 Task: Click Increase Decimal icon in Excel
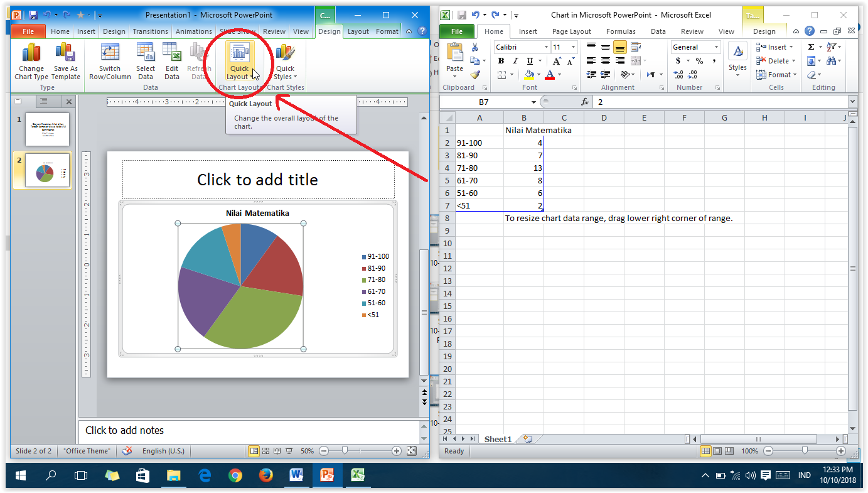[680, 75]
